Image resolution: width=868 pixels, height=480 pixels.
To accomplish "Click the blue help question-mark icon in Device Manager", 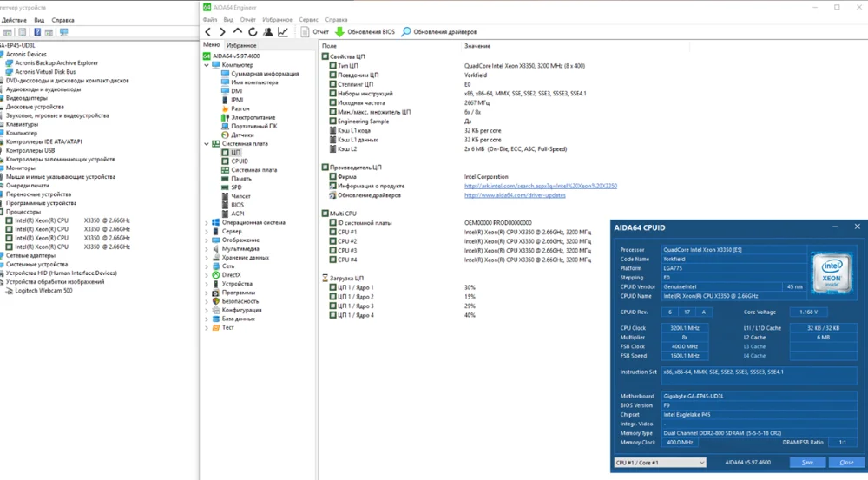I will pyautogui.click(x=37, y=32).
